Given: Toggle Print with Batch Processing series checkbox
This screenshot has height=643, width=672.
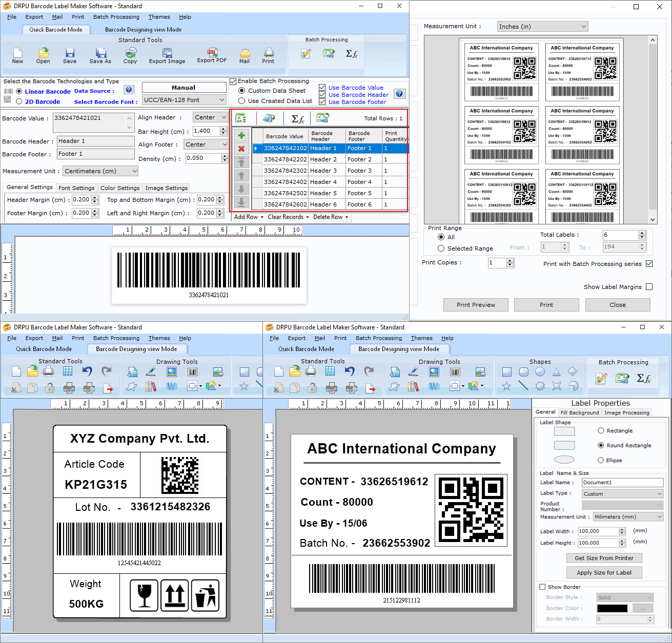Looking at the screenshot, I should tap(649, 264).
